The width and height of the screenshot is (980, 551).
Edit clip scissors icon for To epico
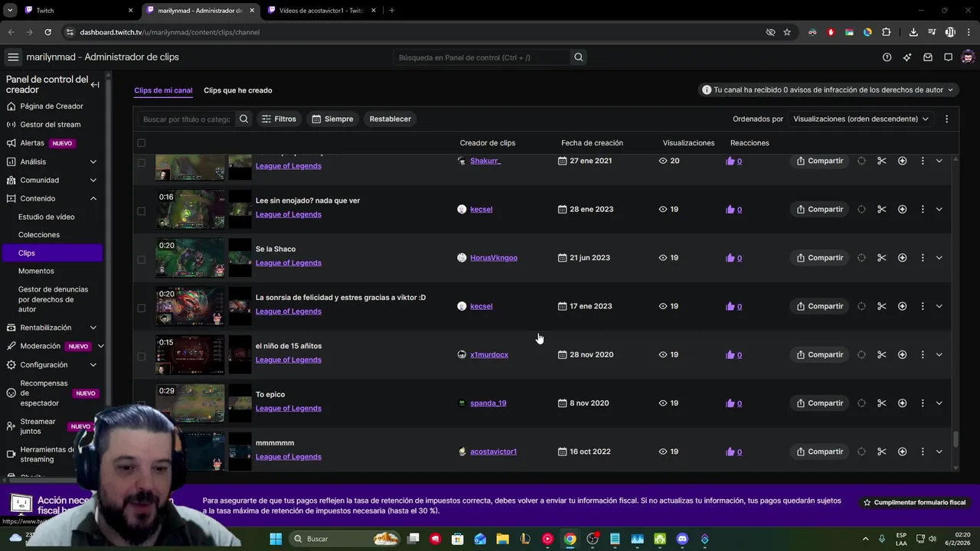[x=881, y=403]
